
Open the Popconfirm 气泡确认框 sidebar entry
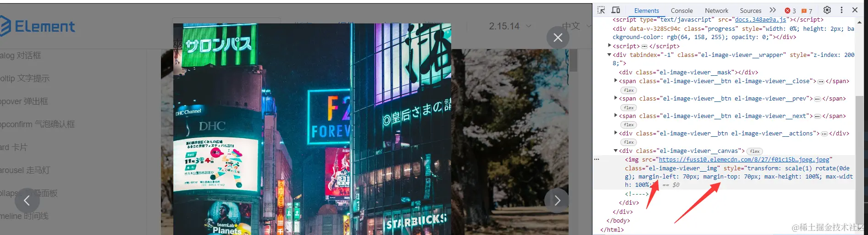(x=37, y=124)
